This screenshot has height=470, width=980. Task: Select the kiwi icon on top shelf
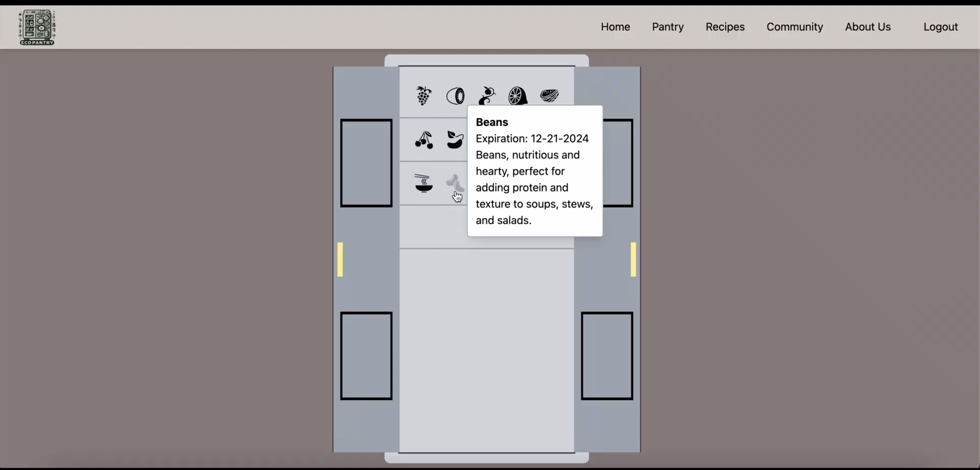click(455, 96)
